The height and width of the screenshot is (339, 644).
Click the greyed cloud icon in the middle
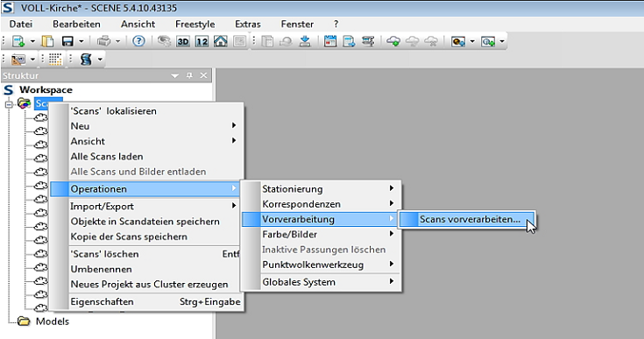413,41
